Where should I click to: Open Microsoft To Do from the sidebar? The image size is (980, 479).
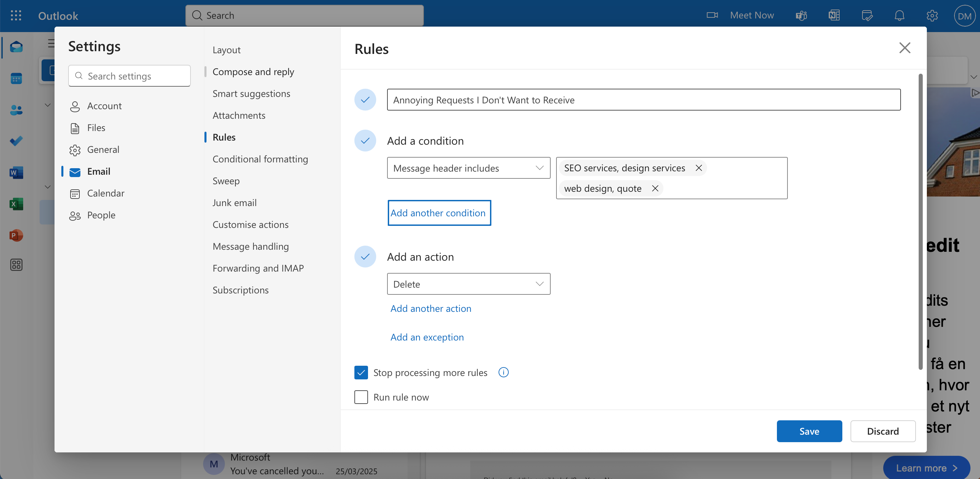click(16, 141)
